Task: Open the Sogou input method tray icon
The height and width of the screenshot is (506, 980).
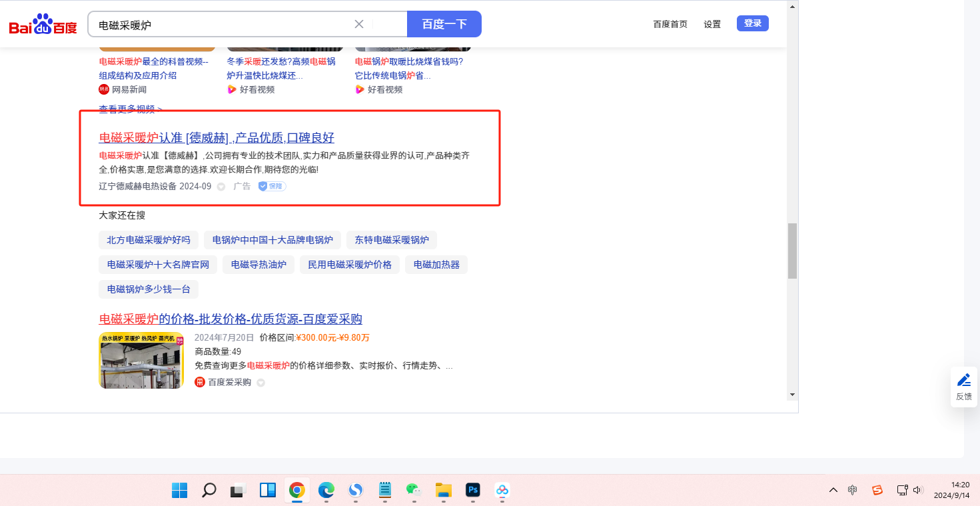Action: tap(877, 491)
